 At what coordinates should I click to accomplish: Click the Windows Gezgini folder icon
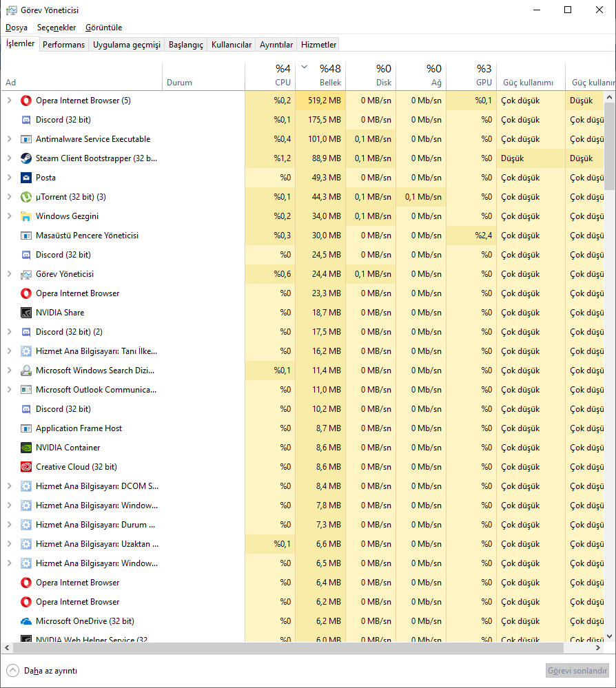click(26, 216)
